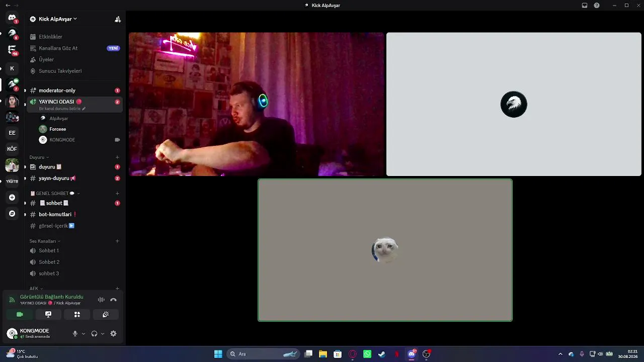Open microphone input options arrow

point(84,334)
